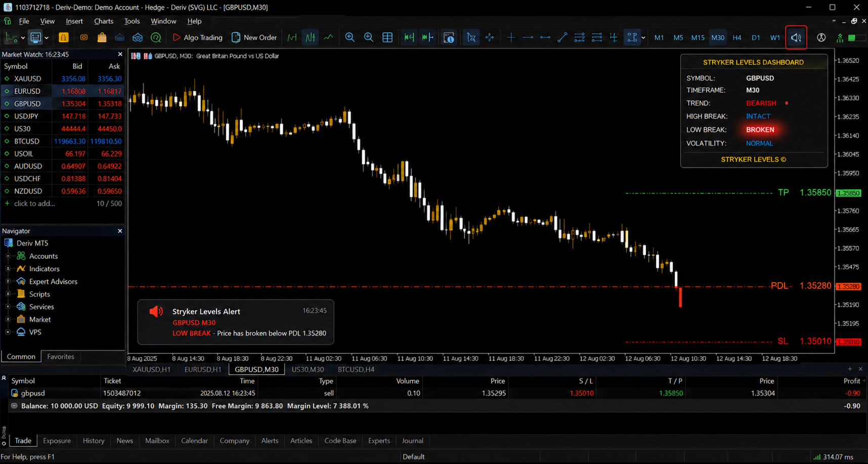This screenshot has width=868, height=464.
Task: Switch chart to candlestick style
Action: tap(310, 37)
